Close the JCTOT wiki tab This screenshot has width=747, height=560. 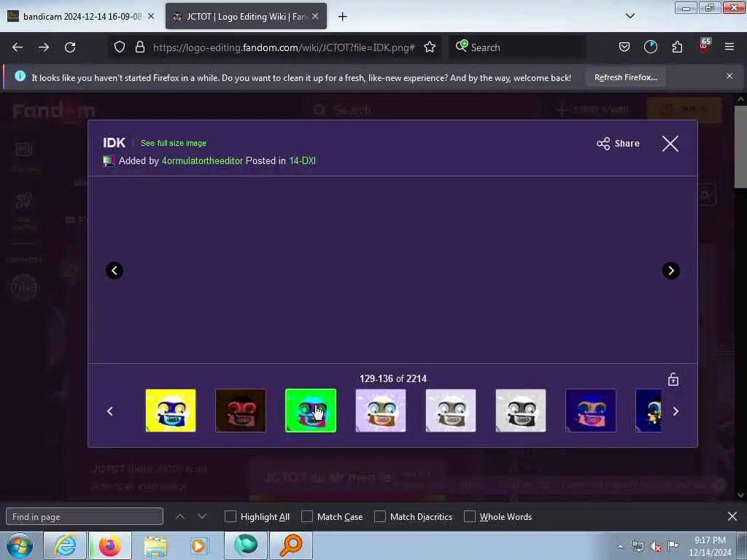point(315,16)
